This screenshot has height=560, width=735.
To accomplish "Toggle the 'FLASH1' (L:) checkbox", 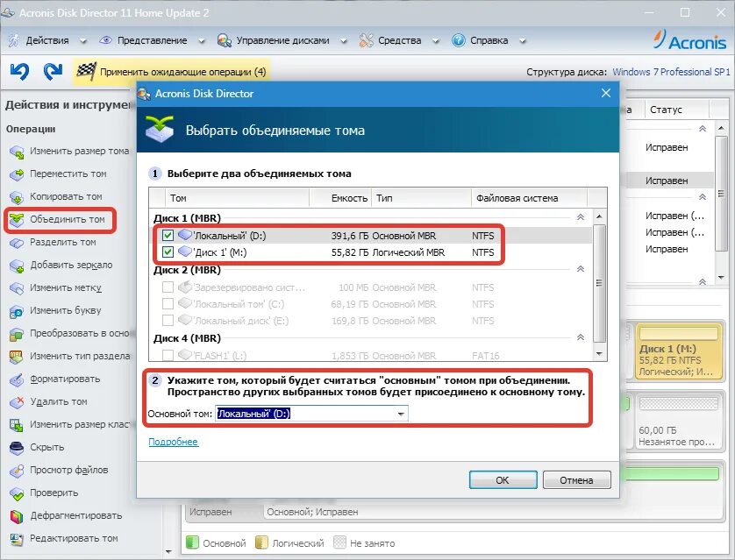I will [168, 356].
